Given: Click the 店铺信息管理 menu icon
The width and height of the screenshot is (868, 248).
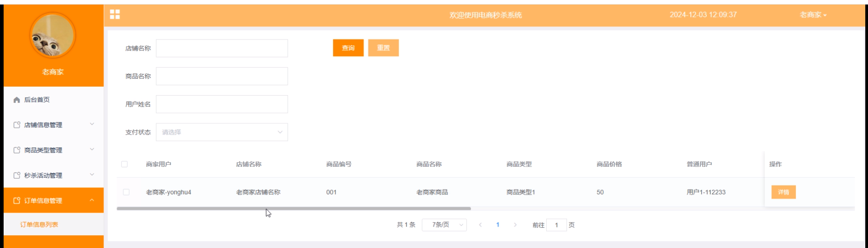Looking at the screenshot, I should click(x=17, y=125).
